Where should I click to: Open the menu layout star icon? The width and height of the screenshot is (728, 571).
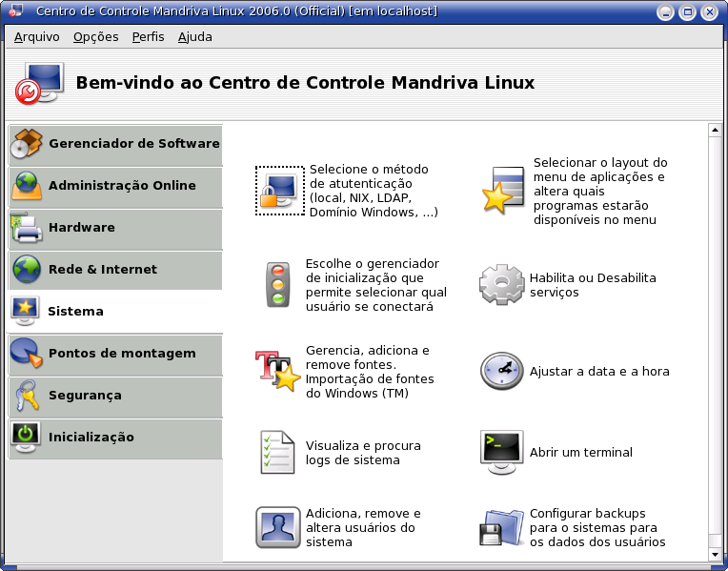[503, 191]
